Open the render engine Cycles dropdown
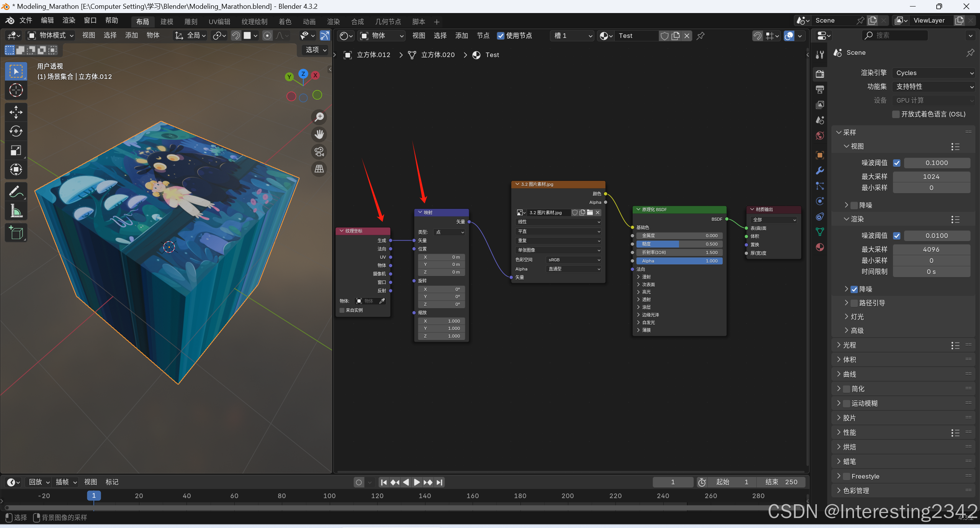980x528 pixels. tap(933, 73)
